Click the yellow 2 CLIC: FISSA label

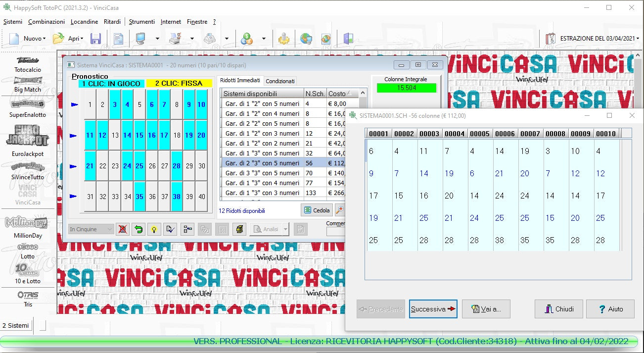coord(179,84)
